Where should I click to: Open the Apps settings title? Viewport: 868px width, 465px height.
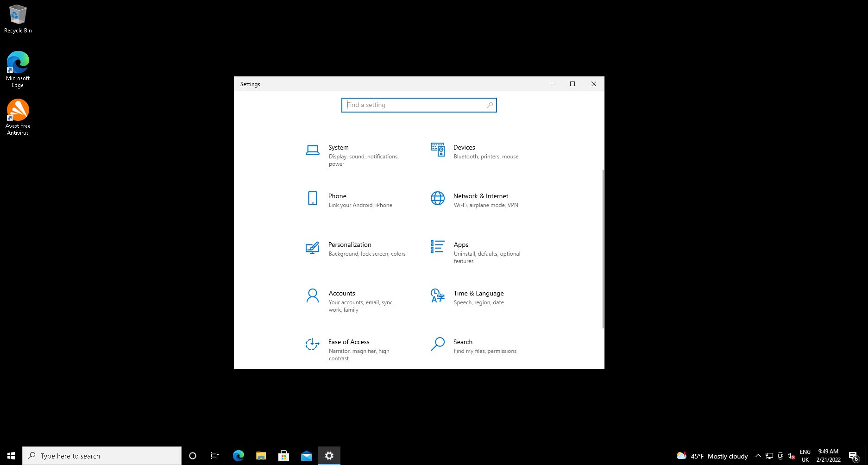coord(461,245)
